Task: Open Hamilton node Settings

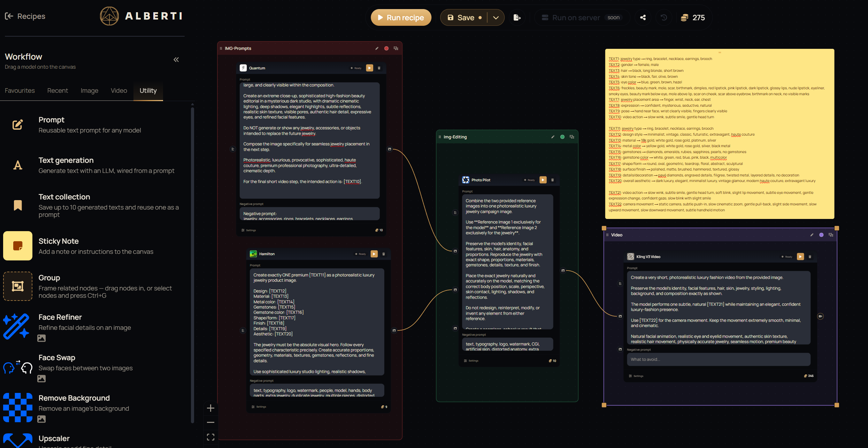Action: pos(259,407)
